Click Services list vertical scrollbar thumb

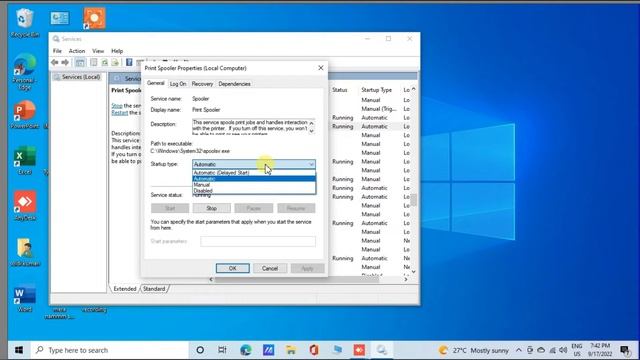pyautogui.click(x=413, y=200)
